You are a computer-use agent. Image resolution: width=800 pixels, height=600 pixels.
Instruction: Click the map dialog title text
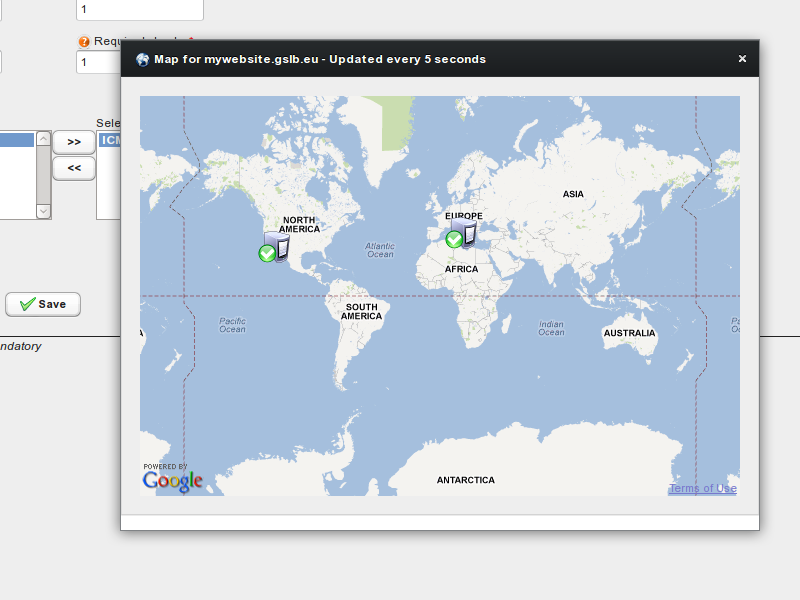[x=320, y=59]
